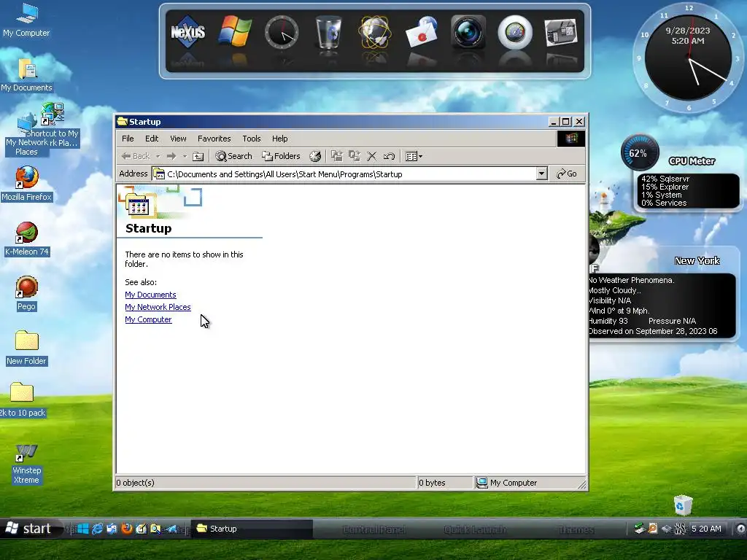
Task: Open the File menu
Action: pos(128,139)
